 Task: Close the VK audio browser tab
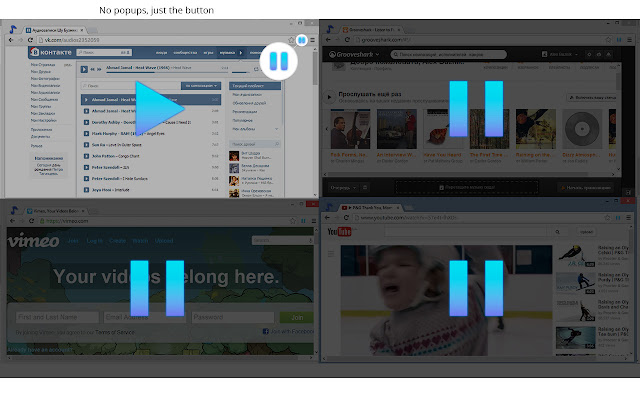tap(82, 30)
